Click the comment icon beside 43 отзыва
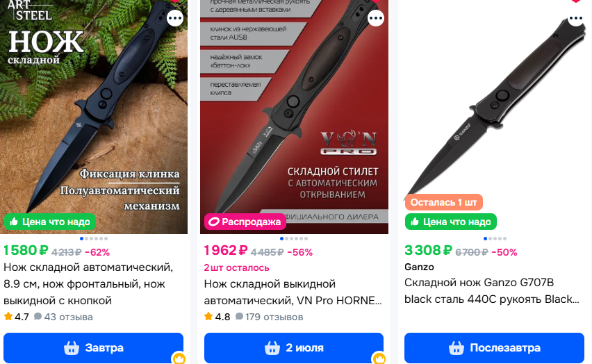The image size is (592, 364). [38, 317]
